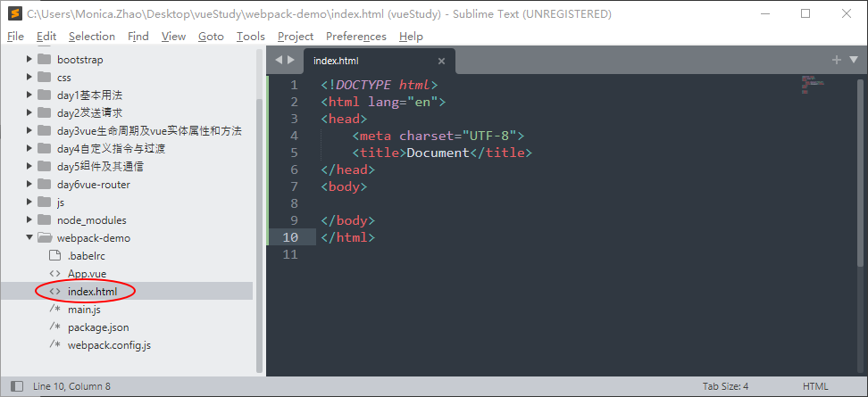The width and height of the screenshot is (868, 397).
Task: Click the sidebar vertical scrollbar
Action: (x=260, y=235)
